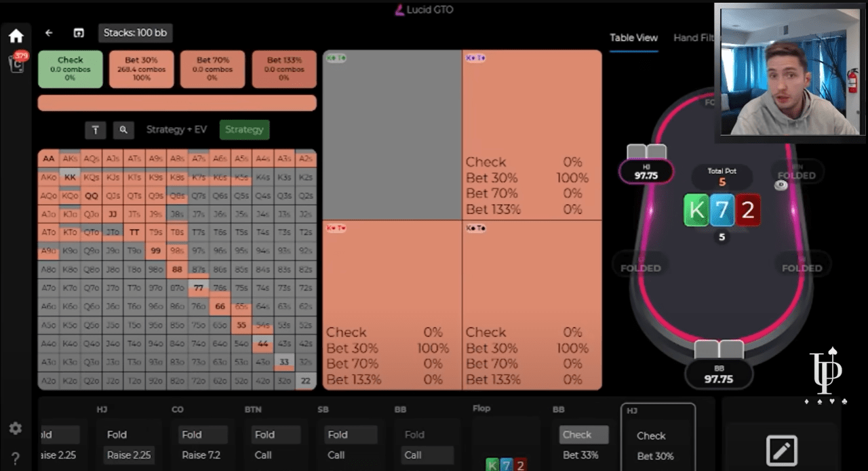Go to the Home screen icon
Screen dimensions: 868x471
tap(16, 36)
